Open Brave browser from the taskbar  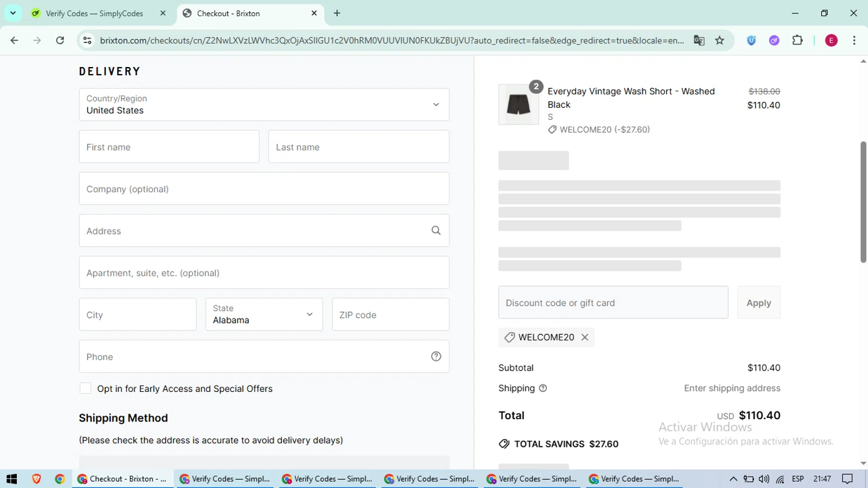36,479
